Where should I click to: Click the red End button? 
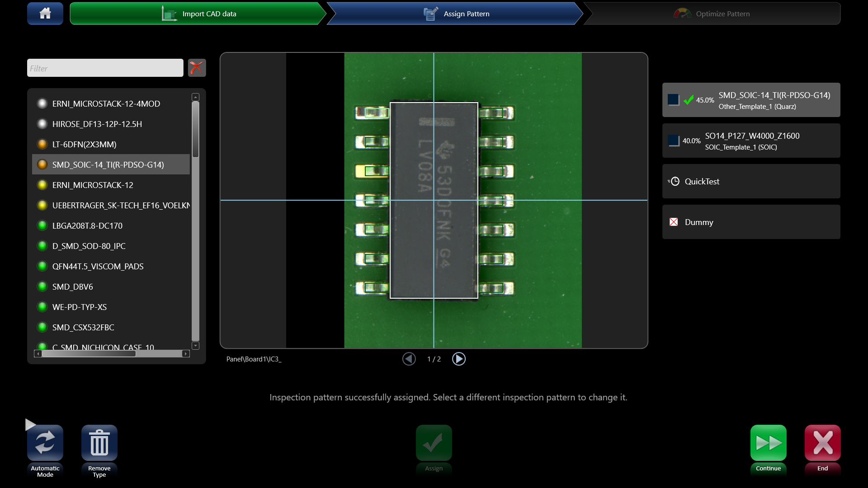[x=822, y=443]
